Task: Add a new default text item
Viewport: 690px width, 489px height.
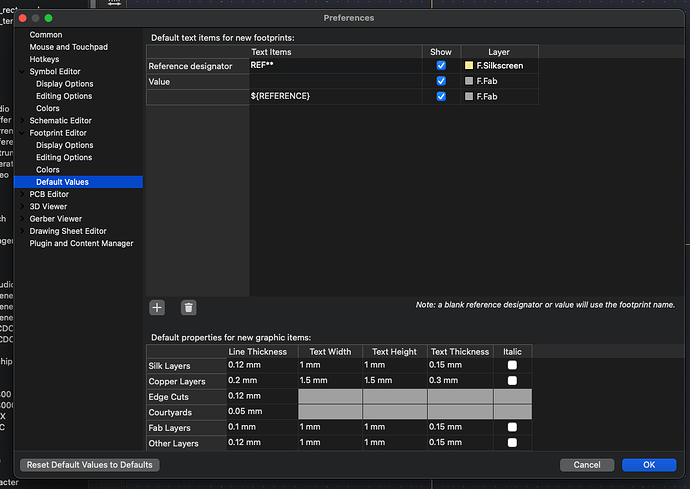Action: coord(157,307)
